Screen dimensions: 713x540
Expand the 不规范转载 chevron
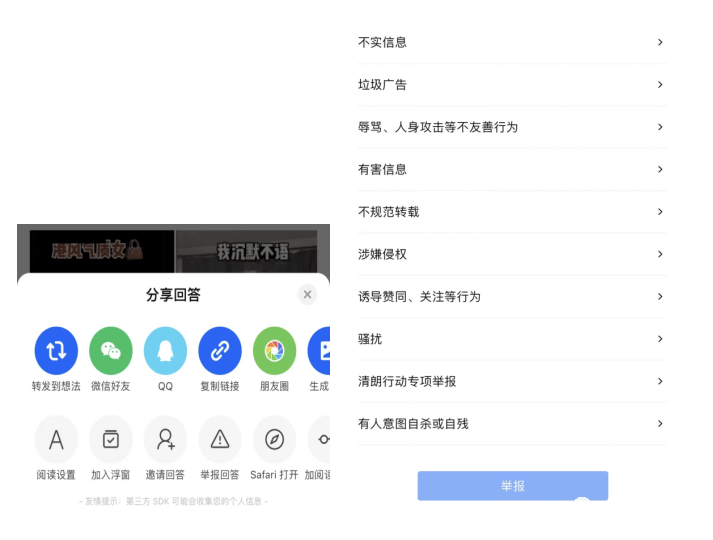tap(660, 212)
